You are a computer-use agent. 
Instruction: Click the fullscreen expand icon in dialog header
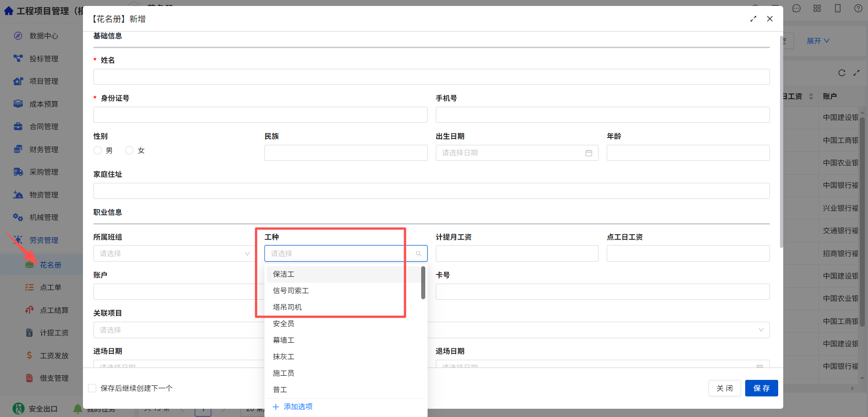(x=753, y=19)
